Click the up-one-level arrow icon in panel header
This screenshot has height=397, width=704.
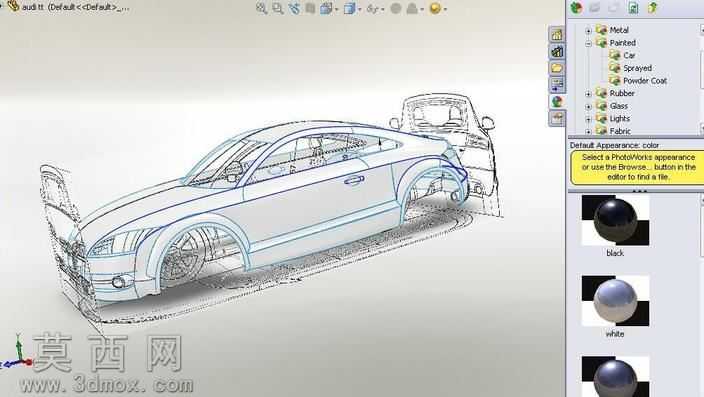652,8
